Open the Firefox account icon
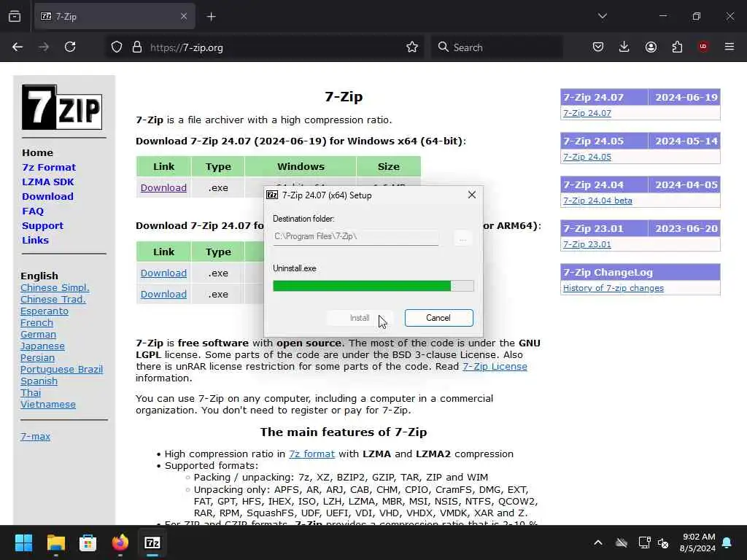This screenshot has height=560, width=747. point(651,47)
